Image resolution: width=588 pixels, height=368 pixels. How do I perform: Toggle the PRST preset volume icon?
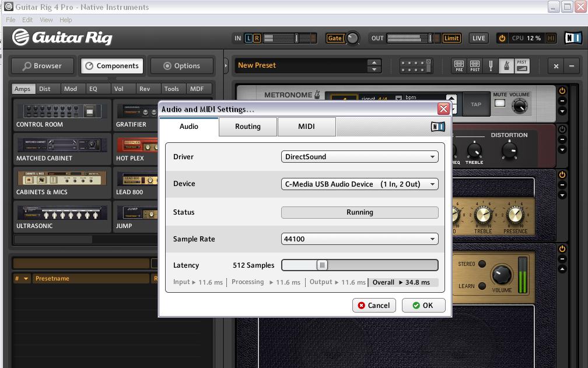(x=521, y=66)
